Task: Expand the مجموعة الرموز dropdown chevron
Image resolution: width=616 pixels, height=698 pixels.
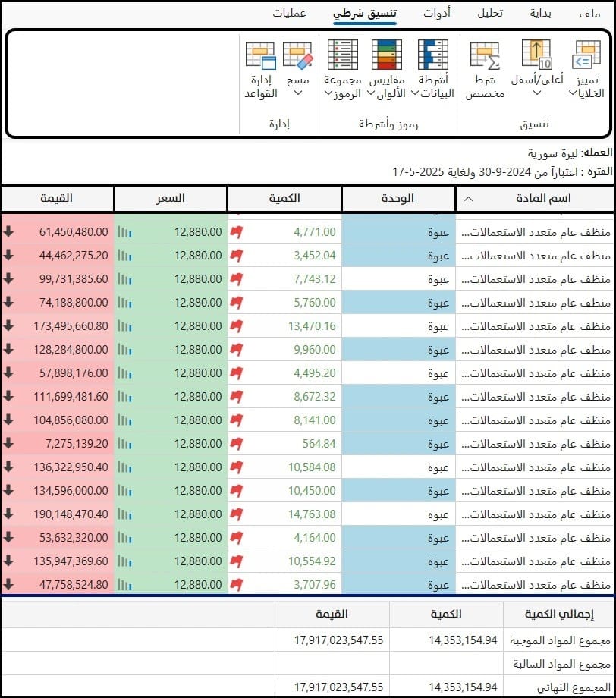Action: [x=328, y=93]
